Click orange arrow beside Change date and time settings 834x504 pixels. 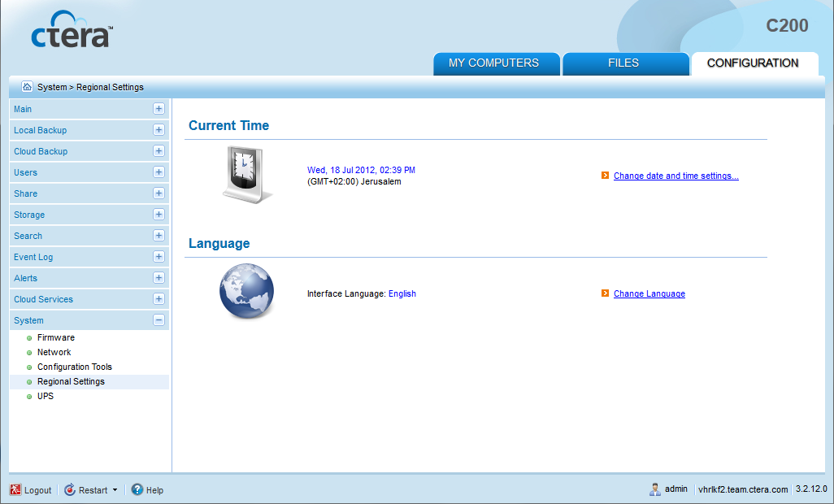coord(605,175)
